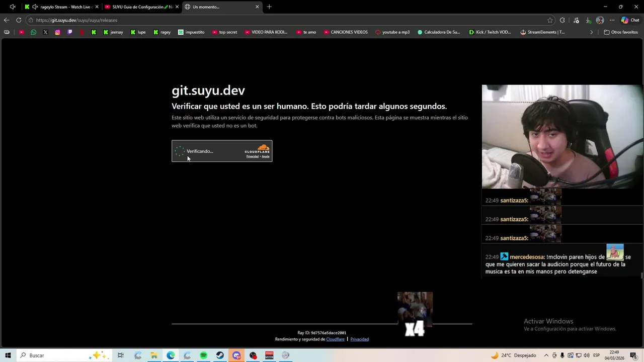
Task: Click Windows 'Buscar' search box
Action: (63, 355)
